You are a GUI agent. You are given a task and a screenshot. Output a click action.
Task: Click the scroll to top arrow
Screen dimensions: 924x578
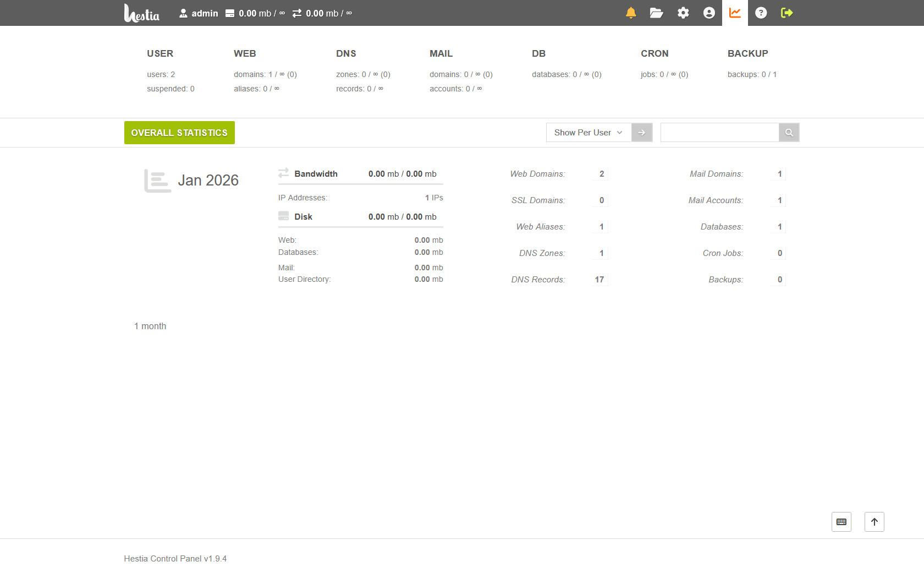[874, 522]
